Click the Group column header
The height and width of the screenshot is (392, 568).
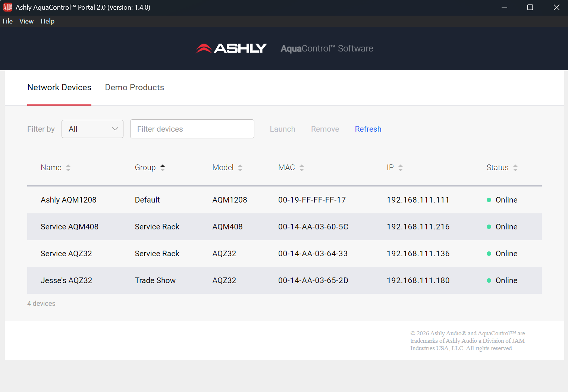point(145,167)
